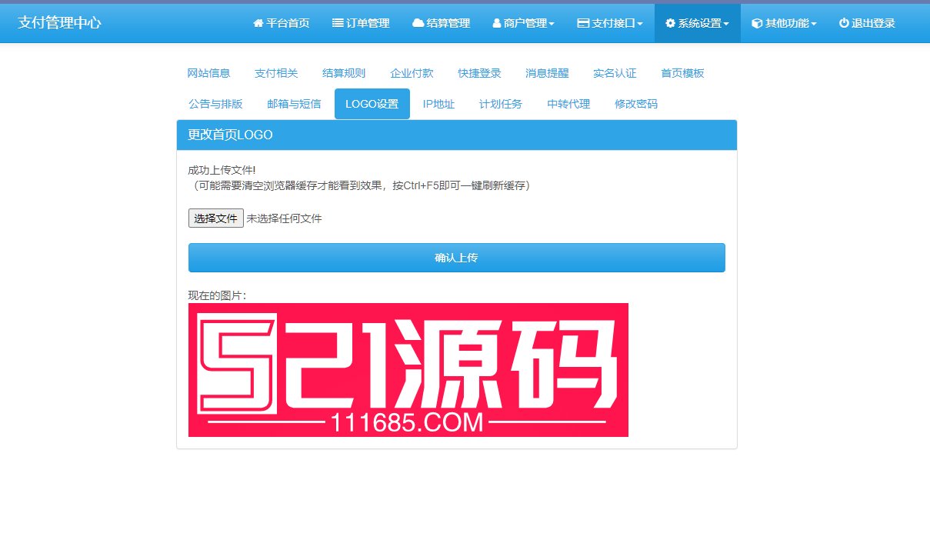The width and height of the screenshot is (930, 560).
Task: Click the user icon beside 商户管理
Action: pyautogui.click(x=497, y=23)
